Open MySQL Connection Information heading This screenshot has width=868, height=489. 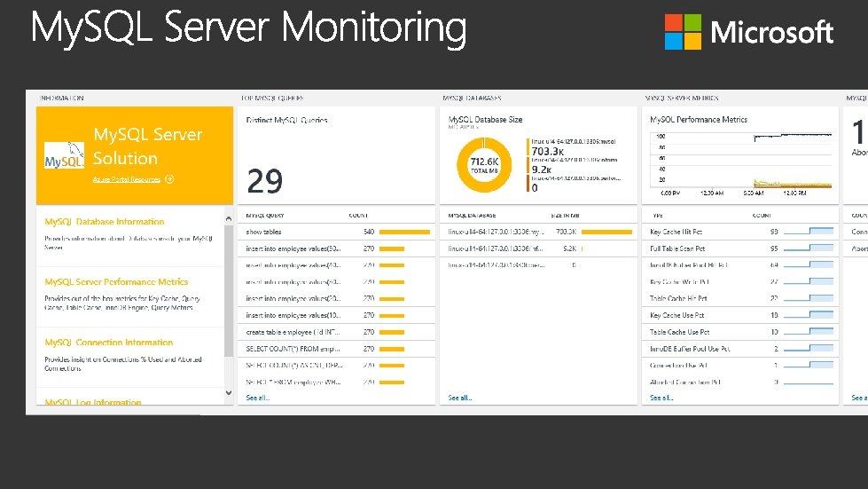point(109,343)
